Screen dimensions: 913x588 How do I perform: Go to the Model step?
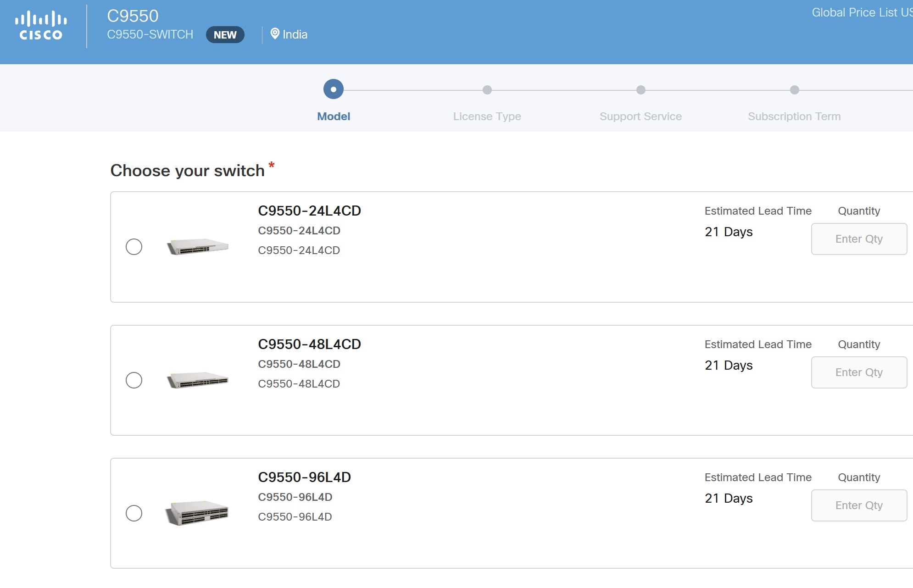pyautogui.click(x=334, y=116)
